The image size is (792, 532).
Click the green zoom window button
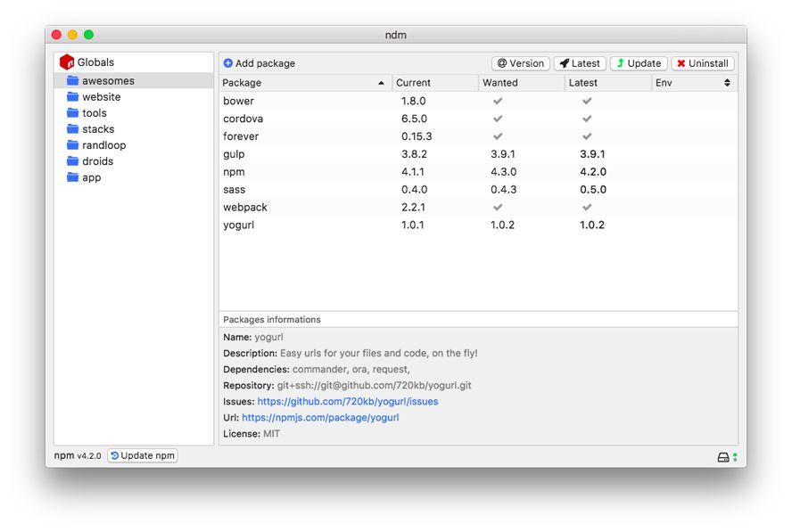tap(89, 35)
